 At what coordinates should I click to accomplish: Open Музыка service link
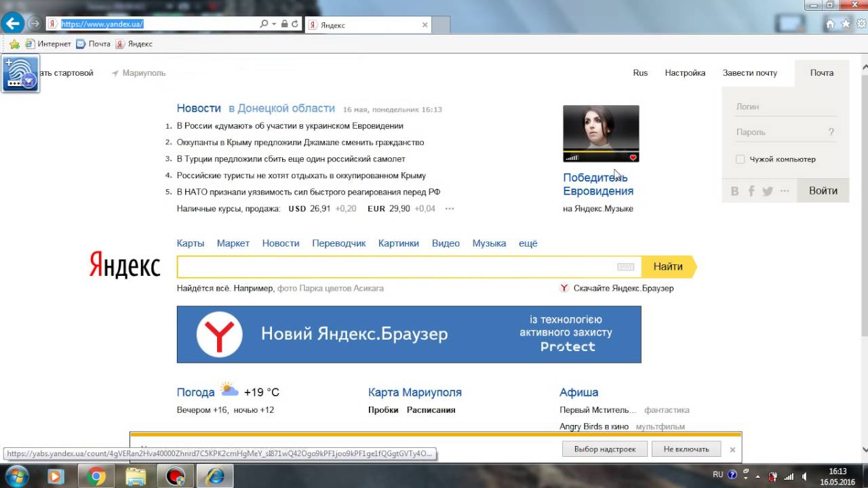[x=489, y=243]
